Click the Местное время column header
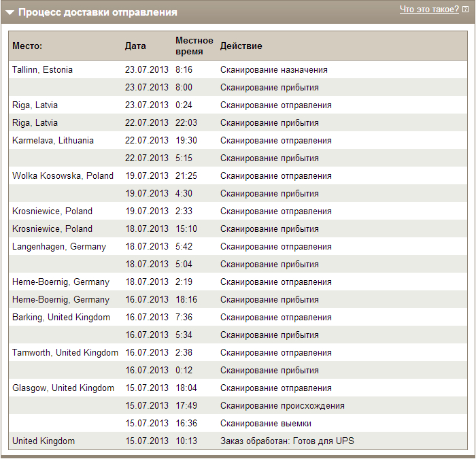Image resolution: width=476 pixels, height=459 pixels. [x=194, y=46]
